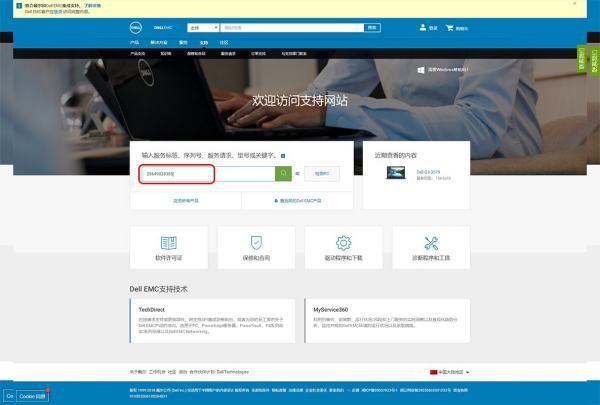600x405 pixels.
Task: Open the shopping cart icon
Action: pyautogui.click(x=450, y=28)
